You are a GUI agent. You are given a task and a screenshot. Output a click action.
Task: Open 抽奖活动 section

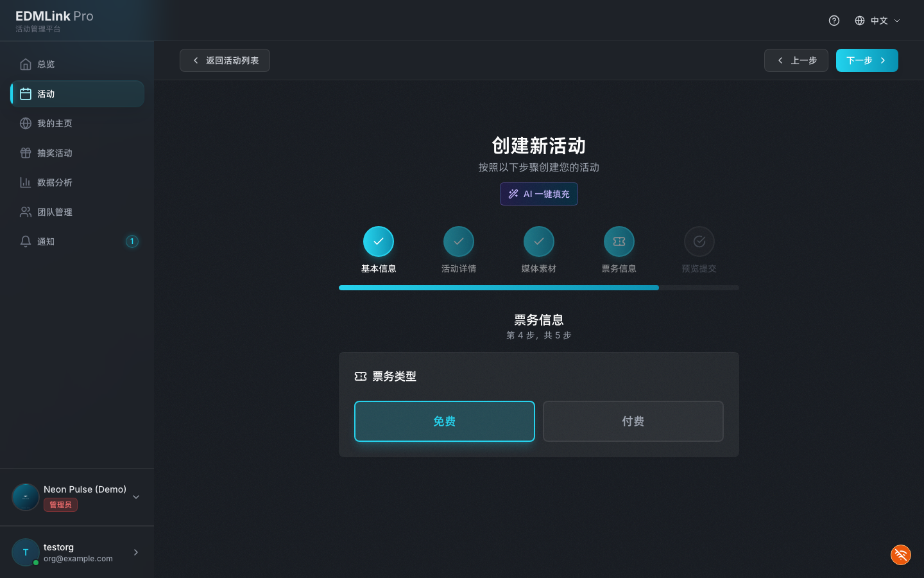[77, 153]
